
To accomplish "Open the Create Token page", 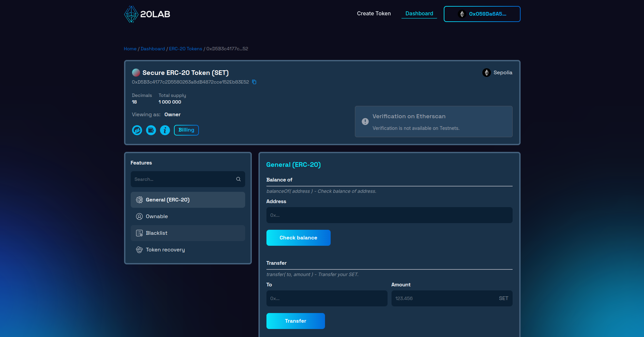I will coord(374,14).
